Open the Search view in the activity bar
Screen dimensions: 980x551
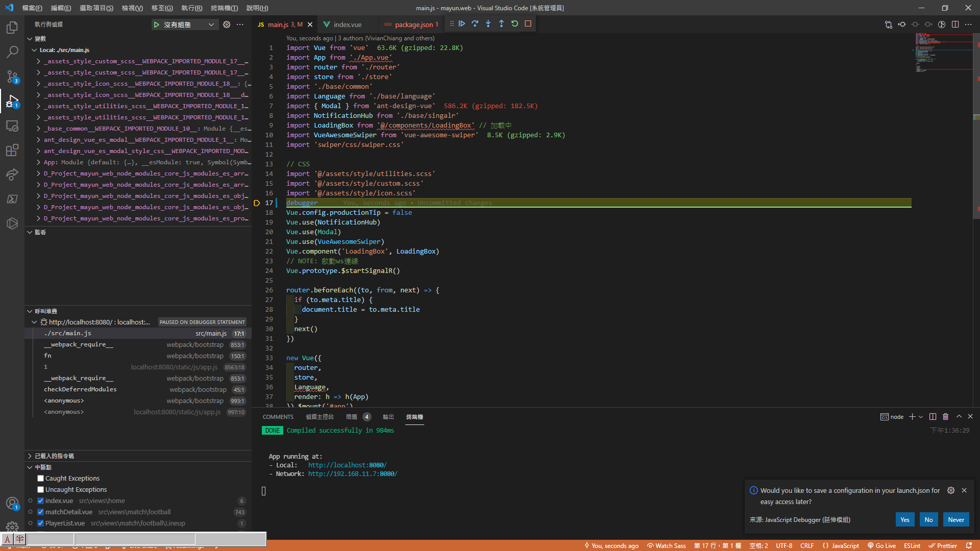[x=12, y=52]
